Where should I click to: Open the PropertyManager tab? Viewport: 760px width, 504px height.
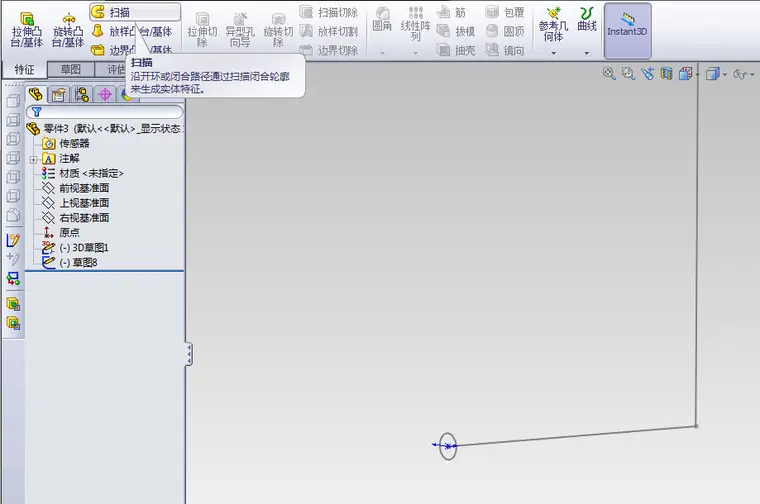click(x=58, y=94)
